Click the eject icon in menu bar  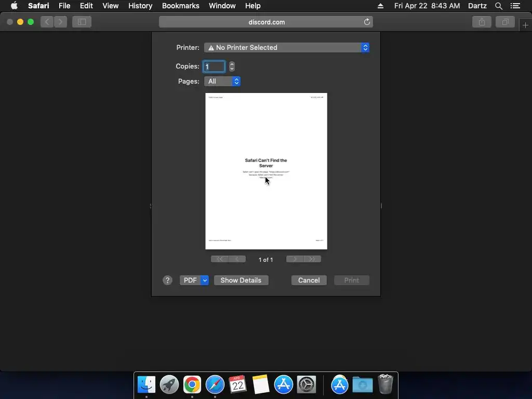(x=380, y=6)
